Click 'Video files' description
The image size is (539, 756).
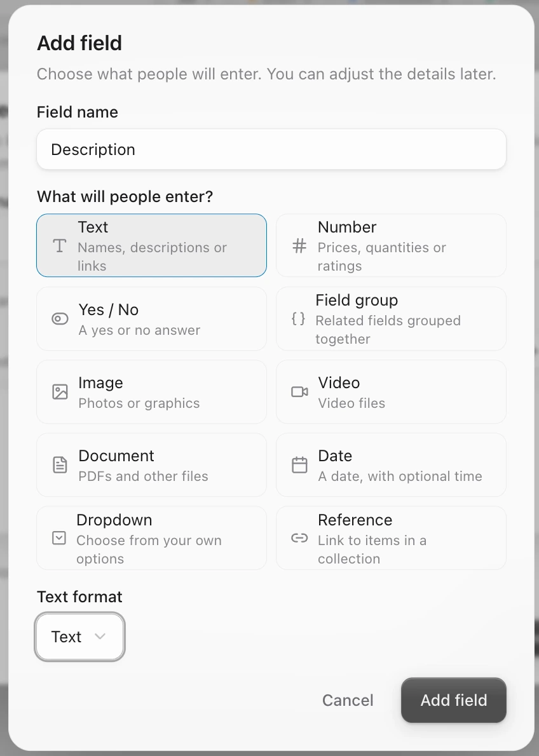351,403
